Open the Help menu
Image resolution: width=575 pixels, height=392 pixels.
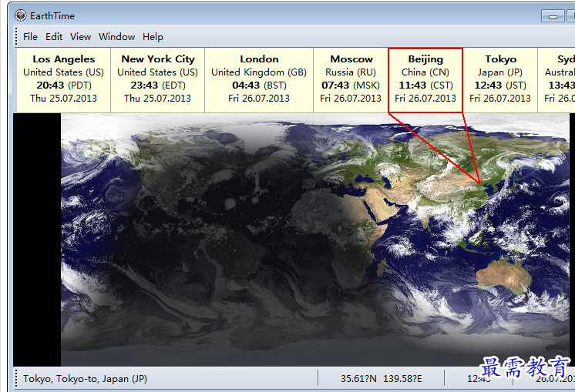153,36
